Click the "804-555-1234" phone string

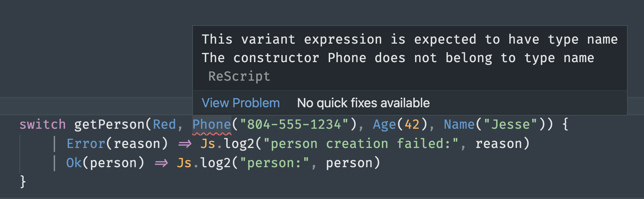pyautogui.click(x=294, y=124)
